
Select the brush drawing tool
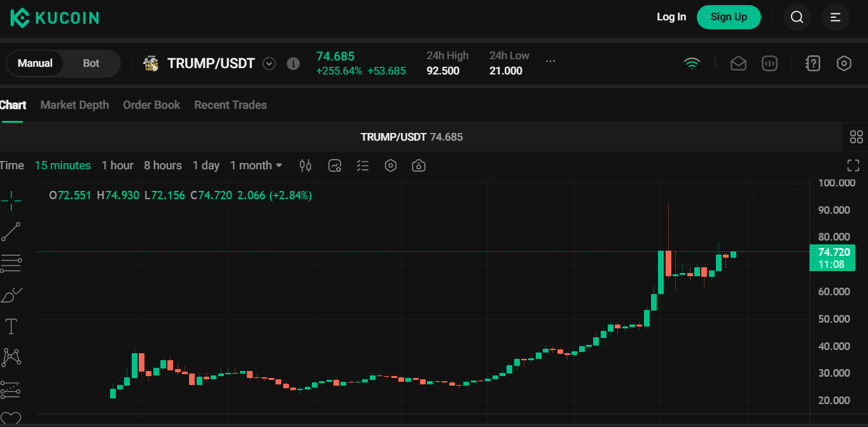[11, 295]
